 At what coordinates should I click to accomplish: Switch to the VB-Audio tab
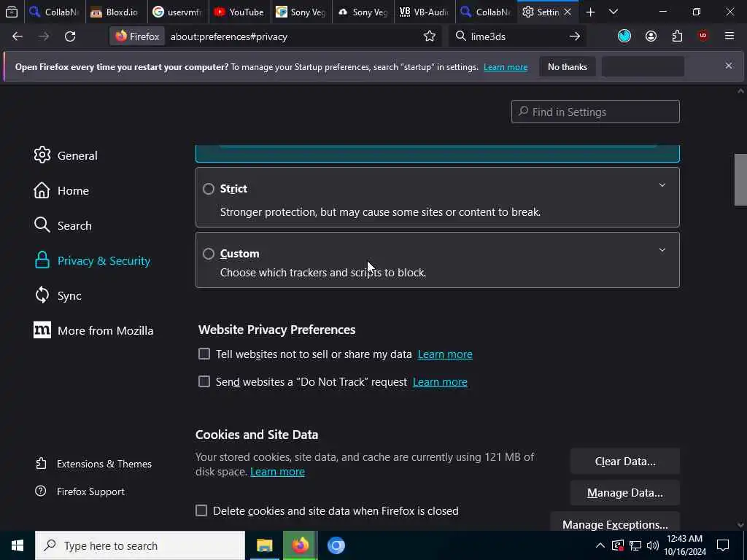425,12
